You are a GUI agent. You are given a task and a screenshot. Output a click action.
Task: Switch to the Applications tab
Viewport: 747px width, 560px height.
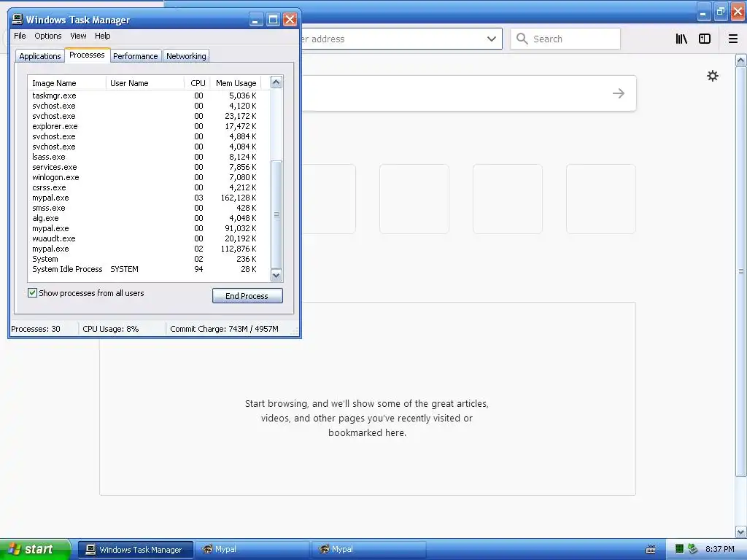pos(40,56)
